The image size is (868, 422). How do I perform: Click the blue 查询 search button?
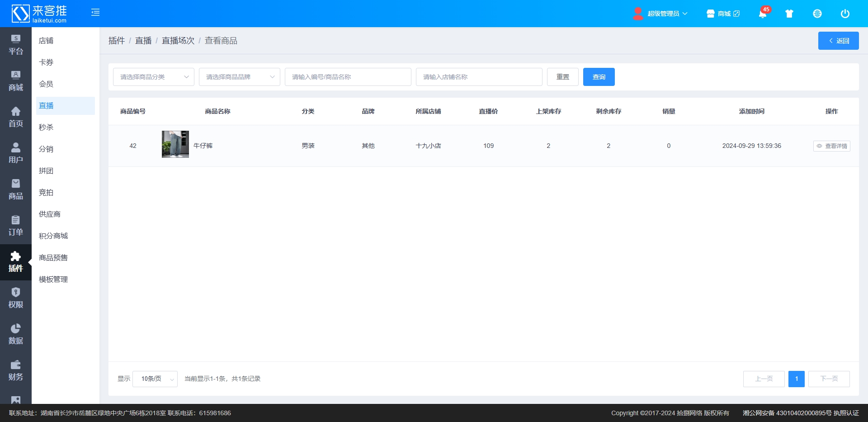pos(599,77)
